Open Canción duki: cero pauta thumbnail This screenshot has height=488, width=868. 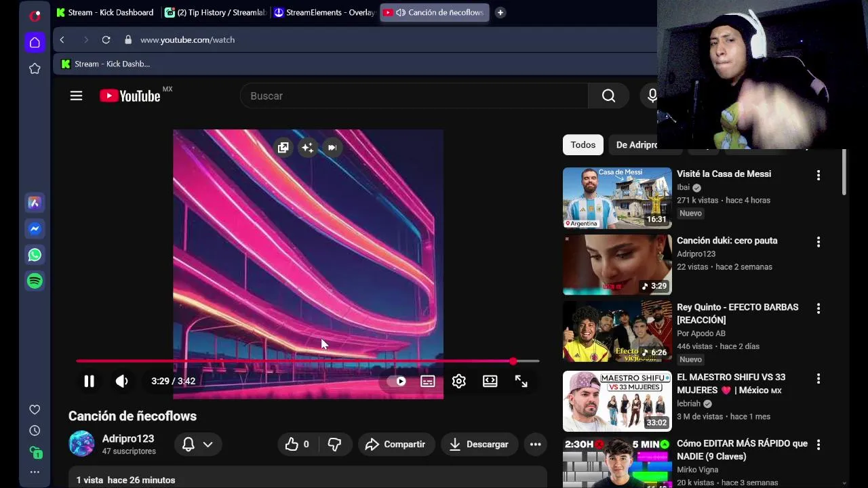[x=617, y=264]
